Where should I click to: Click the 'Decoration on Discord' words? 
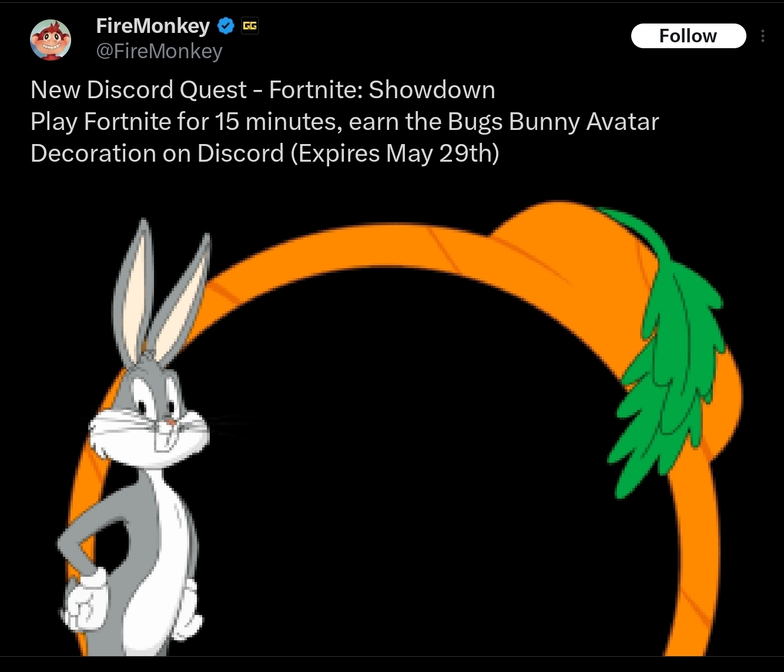pyautogui.click(x=157, y=153)
